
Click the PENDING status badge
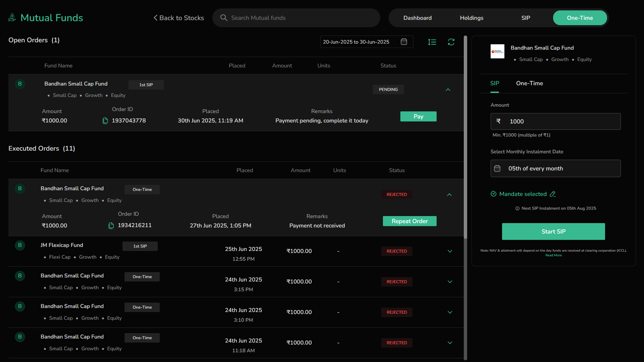pos(388,90)
